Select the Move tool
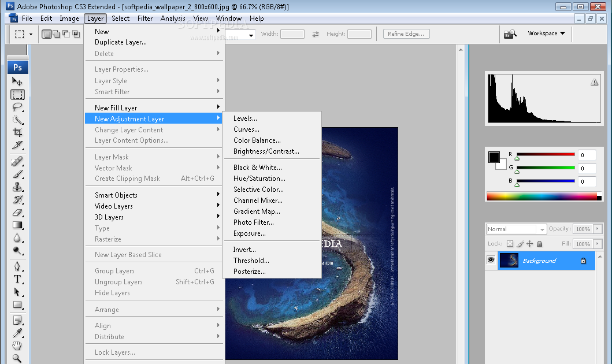 [x=17, y=81]
